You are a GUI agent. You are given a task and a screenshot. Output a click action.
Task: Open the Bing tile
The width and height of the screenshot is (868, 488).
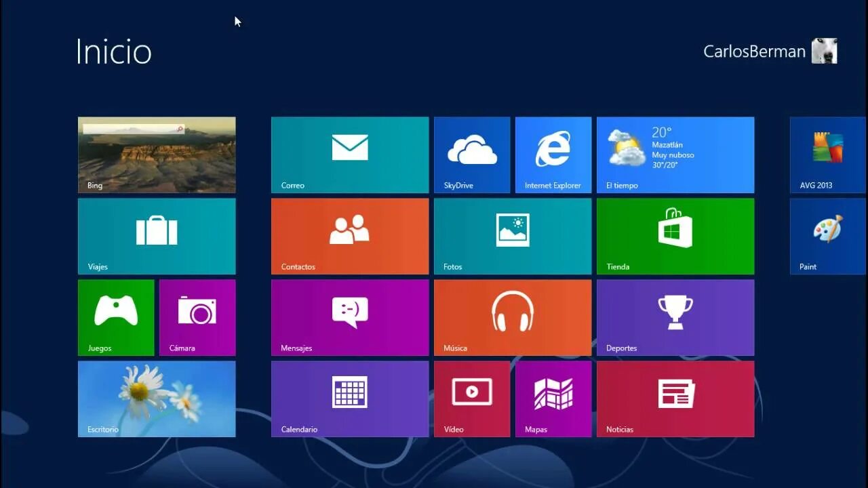point(157,155)
